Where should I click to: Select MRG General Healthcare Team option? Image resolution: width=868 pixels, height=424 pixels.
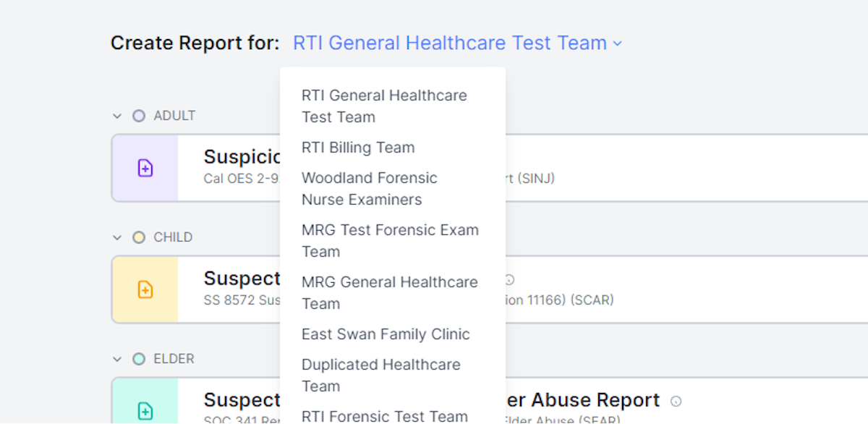(393, 293)
